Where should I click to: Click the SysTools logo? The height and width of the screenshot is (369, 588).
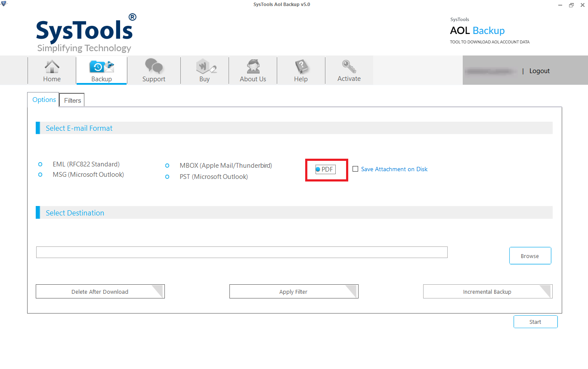tap(86, 33)
